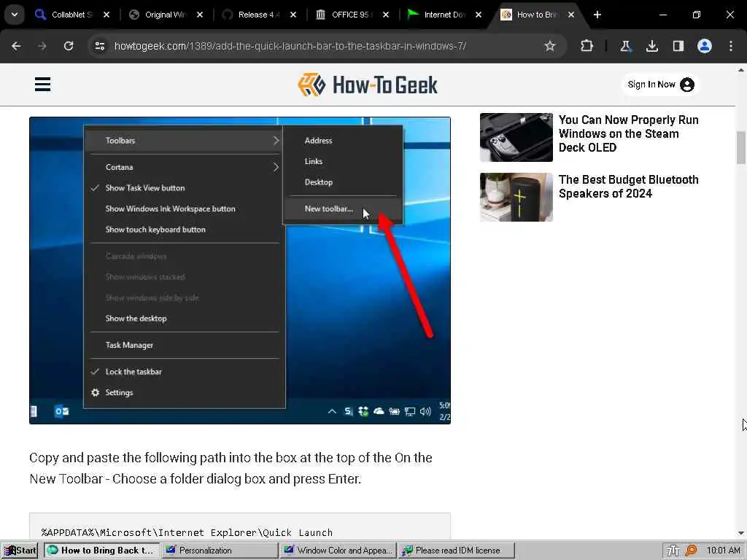Open the browser extensions puzzle icon
Viewport: 747px width, 560px height.
point(587,46)
